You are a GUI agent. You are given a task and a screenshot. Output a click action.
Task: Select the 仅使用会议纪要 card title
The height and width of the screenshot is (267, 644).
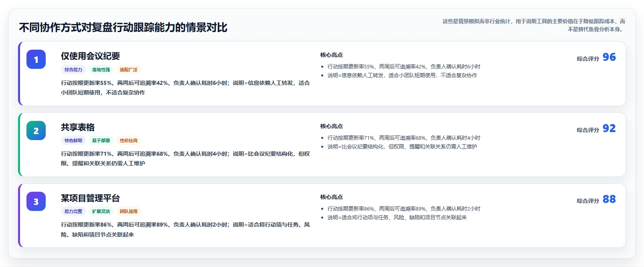click(x=91, y=56)
